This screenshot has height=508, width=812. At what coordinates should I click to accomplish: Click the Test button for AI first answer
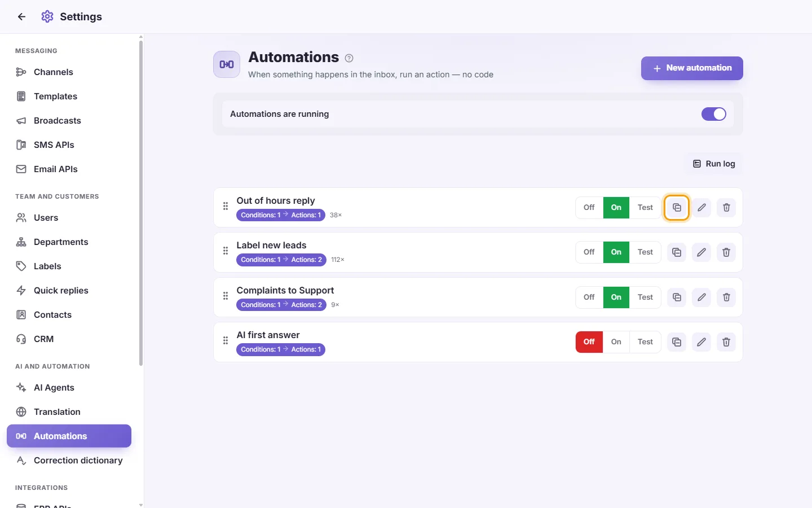pos(645,342)
